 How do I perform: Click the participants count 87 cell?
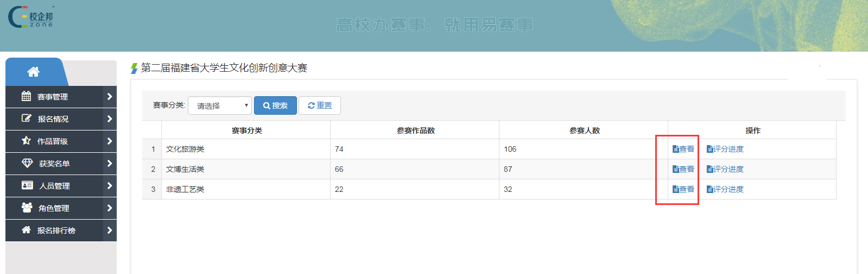(584, 169)
